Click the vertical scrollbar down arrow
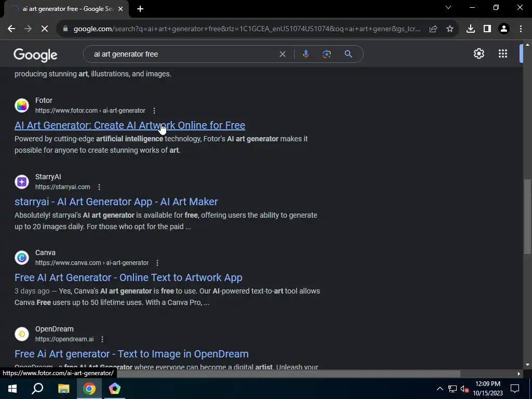The image size is (532, 399). 527,365
